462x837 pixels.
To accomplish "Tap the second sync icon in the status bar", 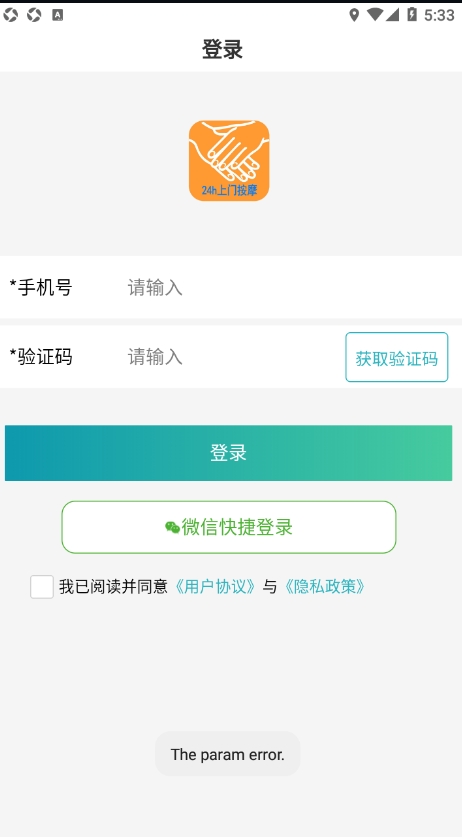I will 34,15.
